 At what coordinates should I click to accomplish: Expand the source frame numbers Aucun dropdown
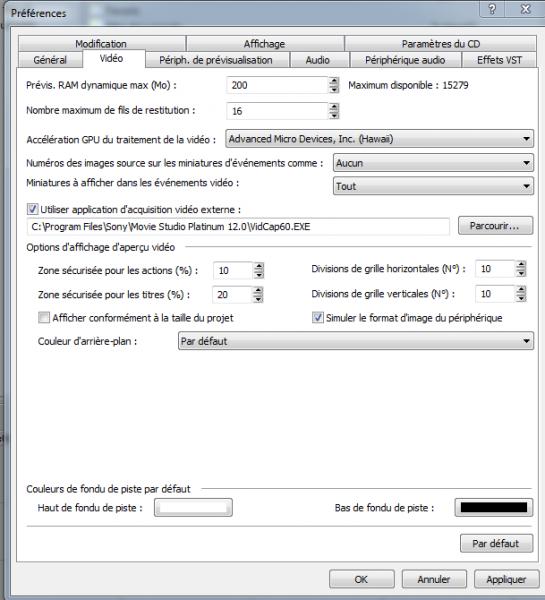coord(433,163)
